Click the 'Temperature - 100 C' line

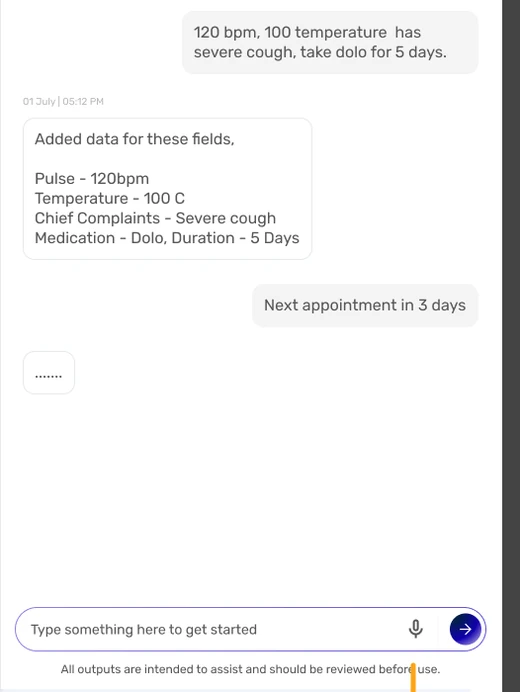(x=109, y=199)
